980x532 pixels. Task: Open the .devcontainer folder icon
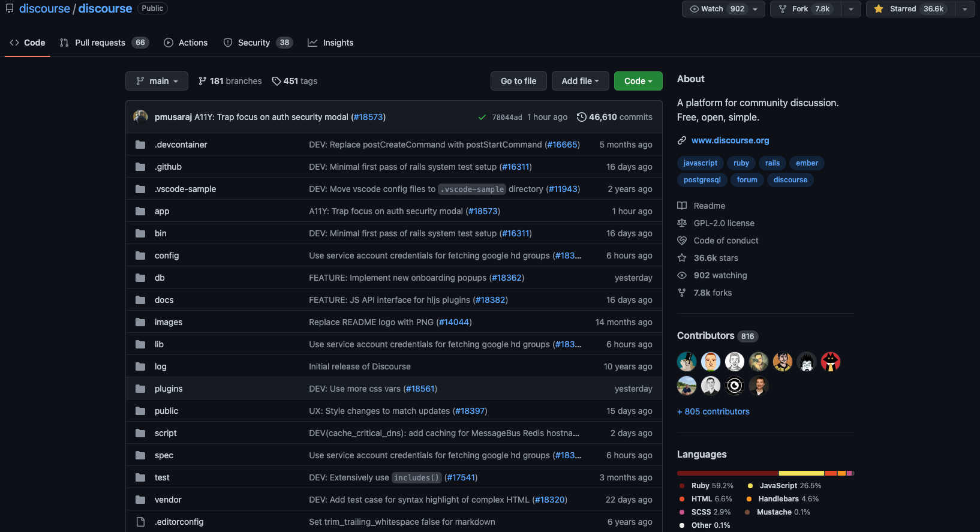pyautogui.click(x=140, y=145)
